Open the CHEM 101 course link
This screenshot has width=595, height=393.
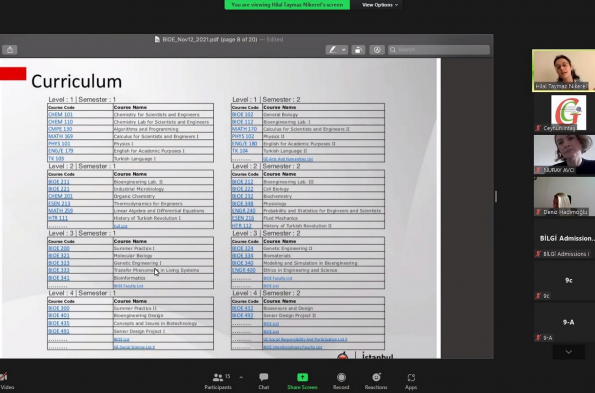pyautogui.click(x=61, y=114)
